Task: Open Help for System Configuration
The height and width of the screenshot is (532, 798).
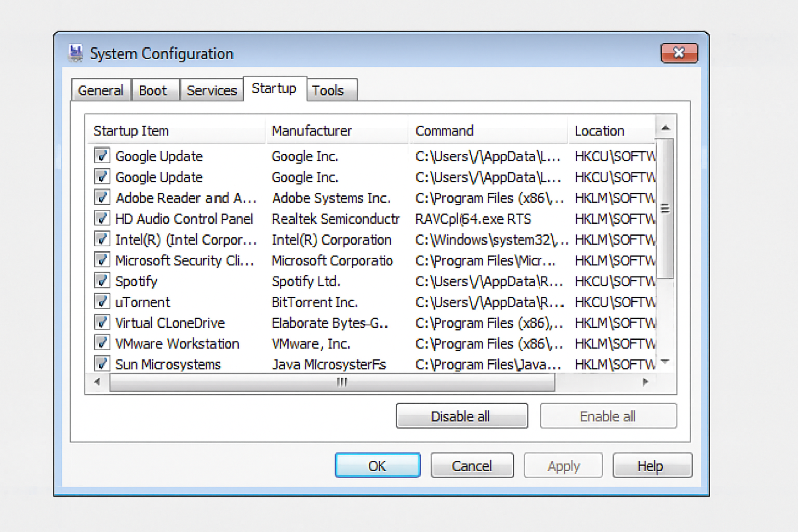Action: click(652, 465)
